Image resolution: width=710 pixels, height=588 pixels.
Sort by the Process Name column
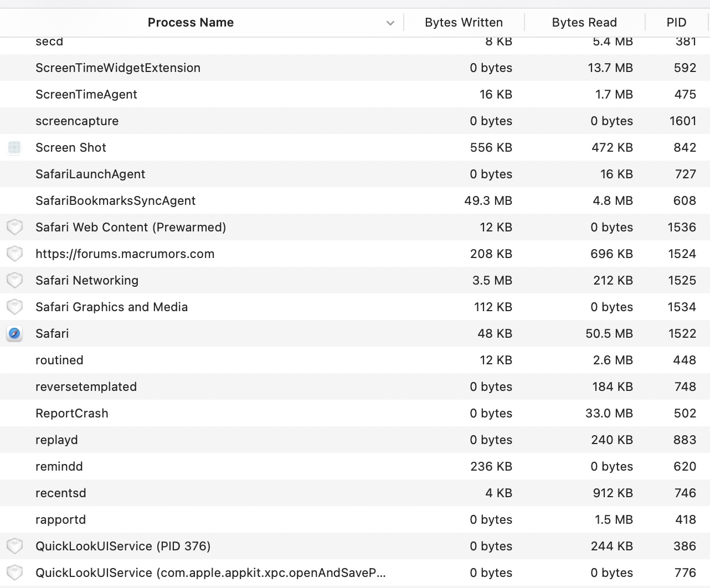tap(191, 23)
